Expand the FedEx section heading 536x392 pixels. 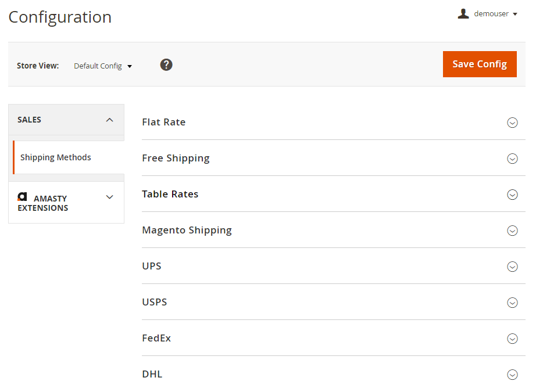click(156, 338)
